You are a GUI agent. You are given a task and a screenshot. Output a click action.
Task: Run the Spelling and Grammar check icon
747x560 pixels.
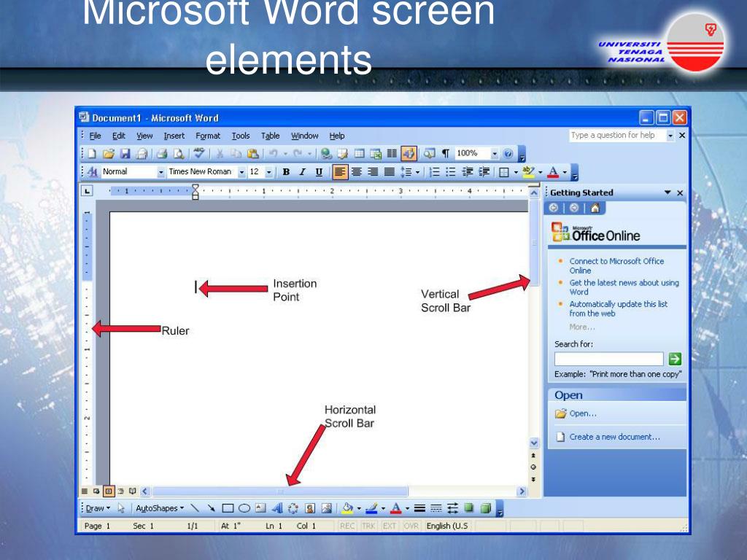(x=199, y=153)
